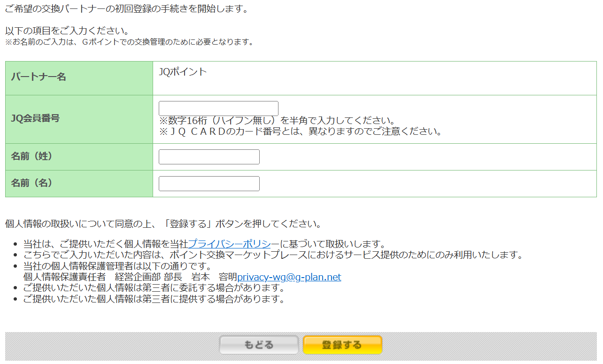Click the 名前（名） row label
Image resolution: width=603 pixels, height=364 pixels.
tap(32, 183)
